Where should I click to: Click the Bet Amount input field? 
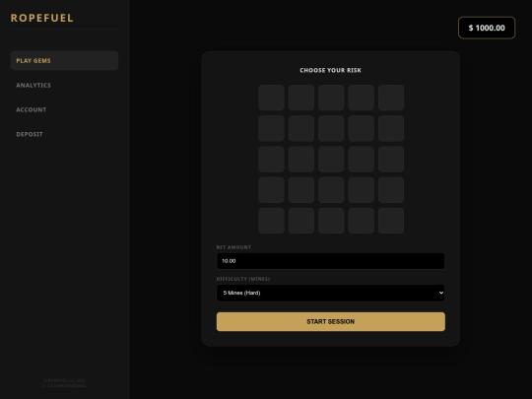tap(330, 261)
